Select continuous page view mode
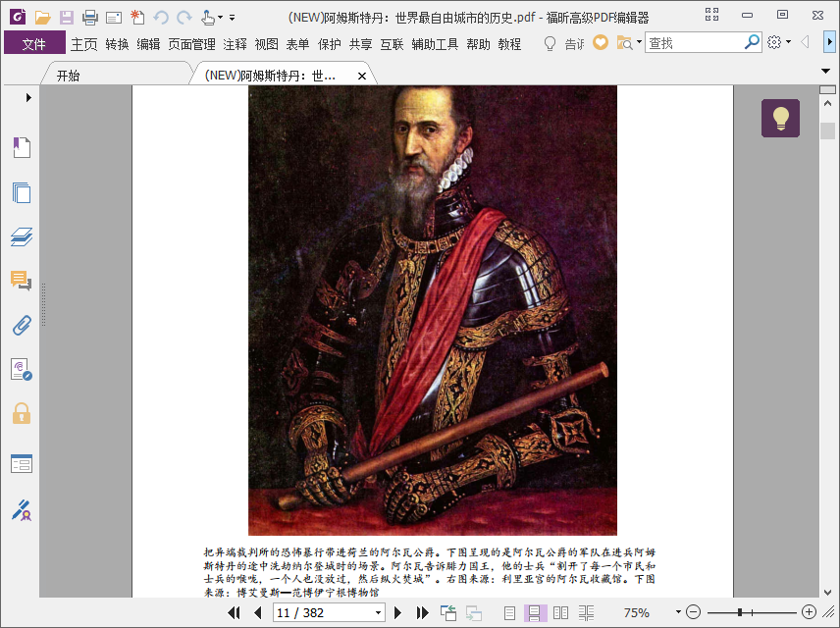This screenshot has height=628, width=840. [x=535, y=612]
